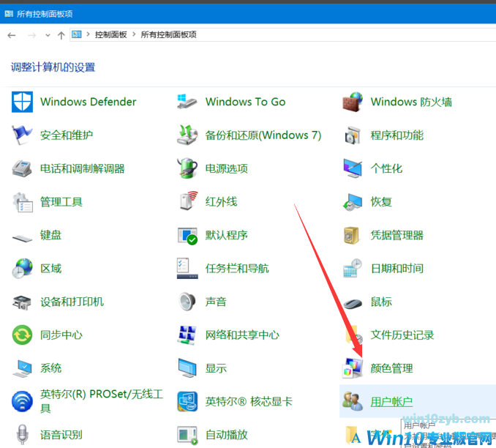Open the 默认程序 checkmark icon
Viewport: 496px width, 448px height.
[187, 236]
